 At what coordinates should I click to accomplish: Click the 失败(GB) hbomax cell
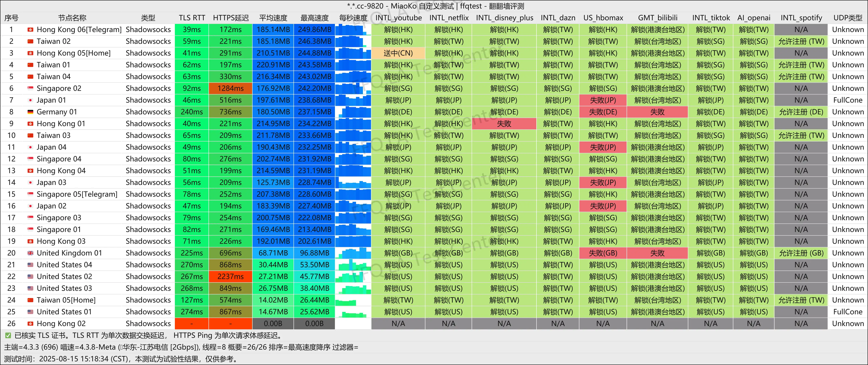[x=603, y=253]
